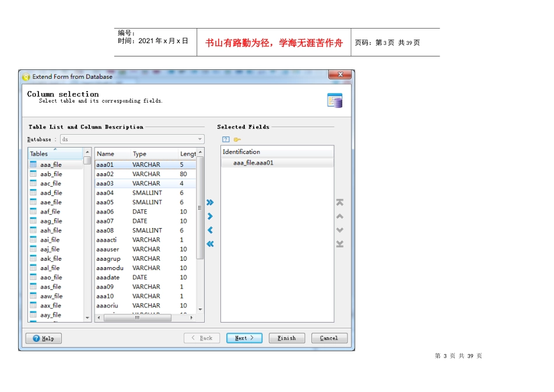
Task: Move selected field to bottom
Action: pos(339,244)
